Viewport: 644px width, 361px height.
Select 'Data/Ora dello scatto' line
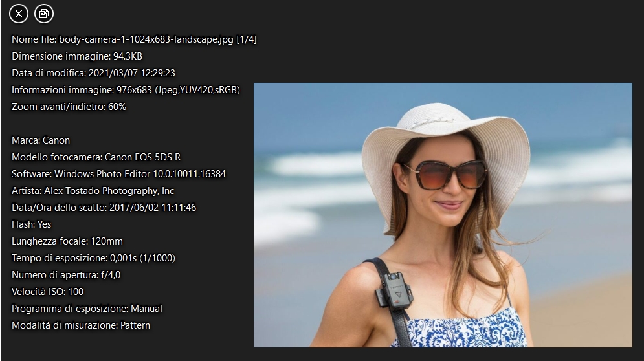click(104, 208)
